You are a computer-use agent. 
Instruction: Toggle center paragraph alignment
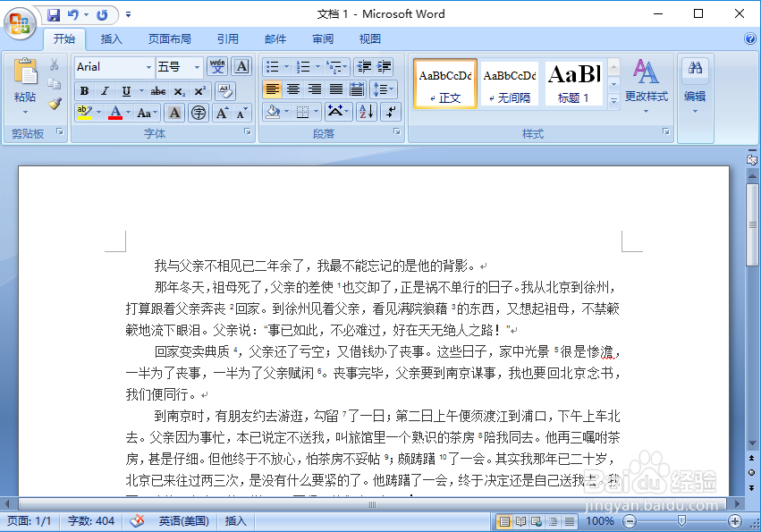pos(292,89)
